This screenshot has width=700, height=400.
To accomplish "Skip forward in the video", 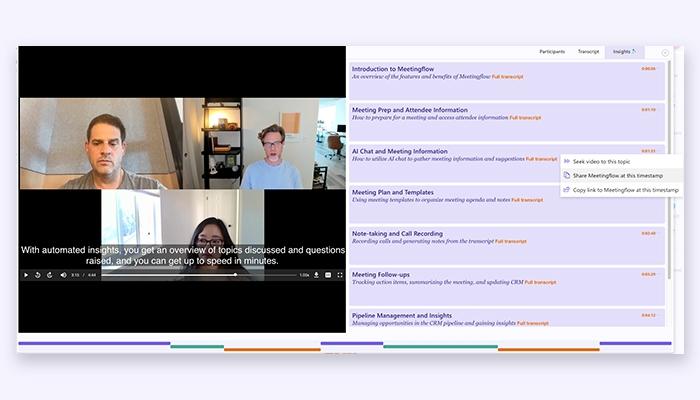I will coord(50,275).
